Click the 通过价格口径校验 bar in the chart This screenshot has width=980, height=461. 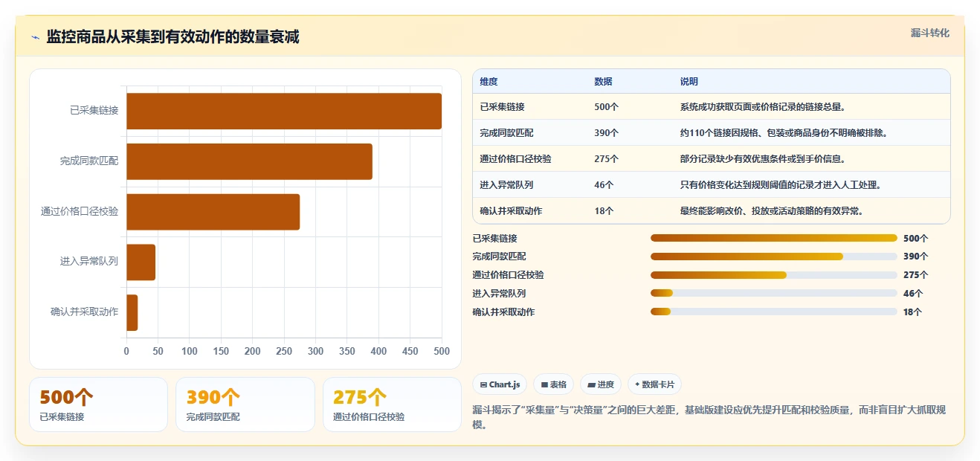click(x=213, y=212)
